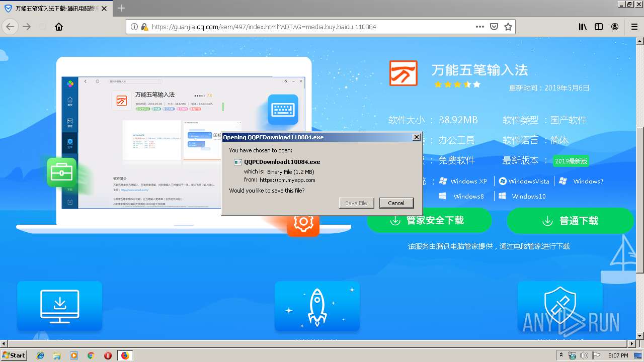Click the green toolbox icon beside laptop
The image size is (644, 362).
(x=61, y=172)
